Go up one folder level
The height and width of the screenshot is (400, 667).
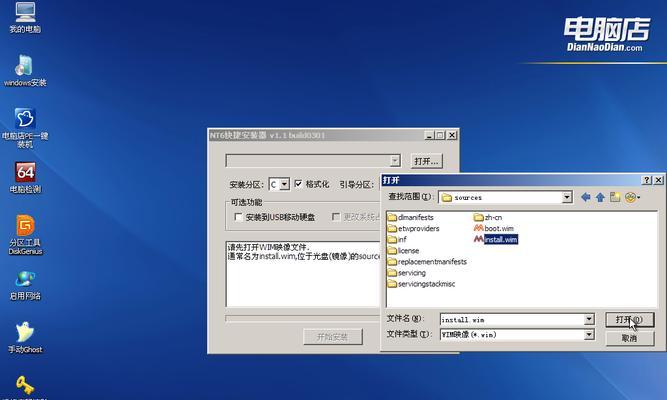point(600,197)
